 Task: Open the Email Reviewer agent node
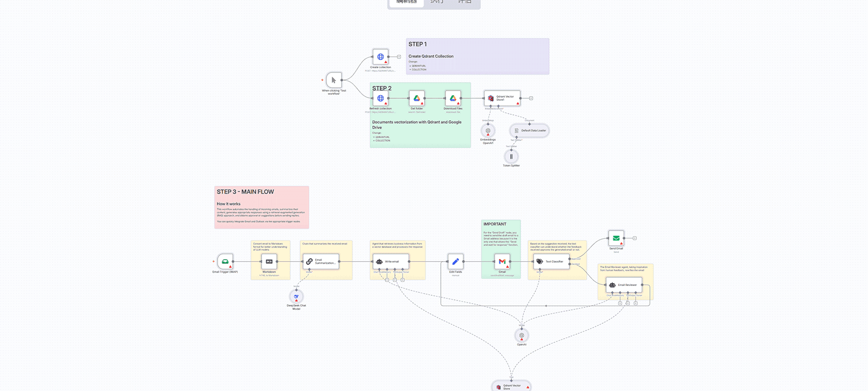coord(624,284)
